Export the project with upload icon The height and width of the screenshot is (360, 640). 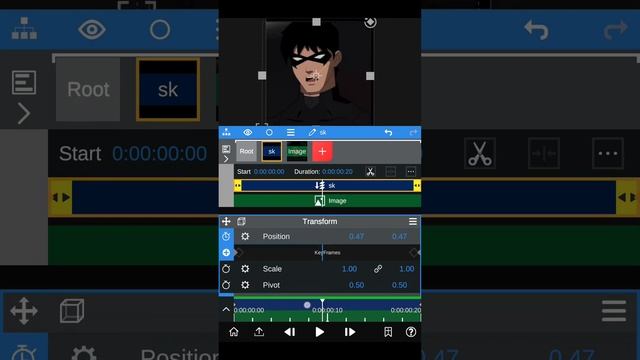pos(259,332)
